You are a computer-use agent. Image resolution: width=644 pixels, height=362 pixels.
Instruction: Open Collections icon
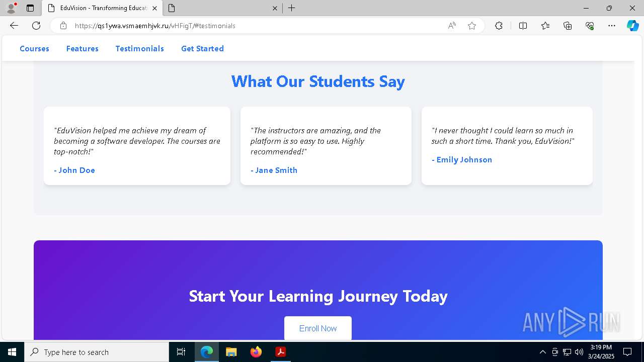(568, 26)
